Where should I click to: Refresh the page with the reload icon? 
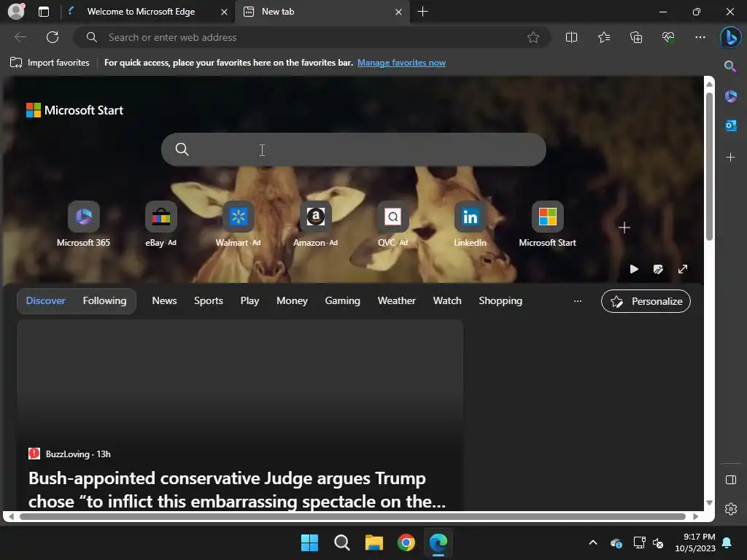53,37
